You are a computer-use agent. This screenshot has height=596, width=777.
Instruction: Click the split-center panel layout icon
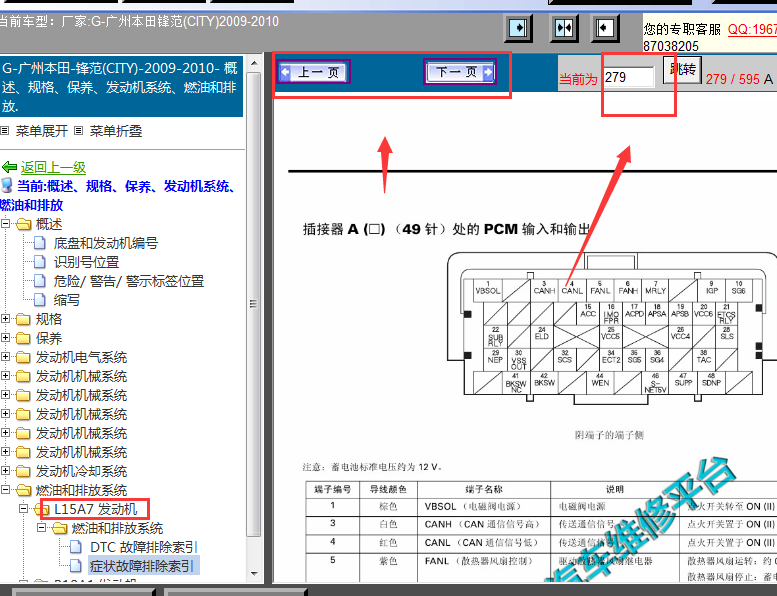tap(564, 28)
